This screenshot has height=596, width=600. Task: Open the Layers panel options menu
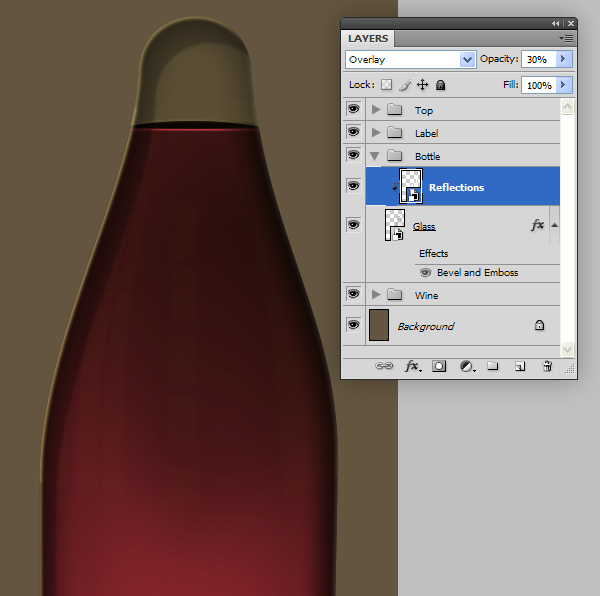pos(566,38)
